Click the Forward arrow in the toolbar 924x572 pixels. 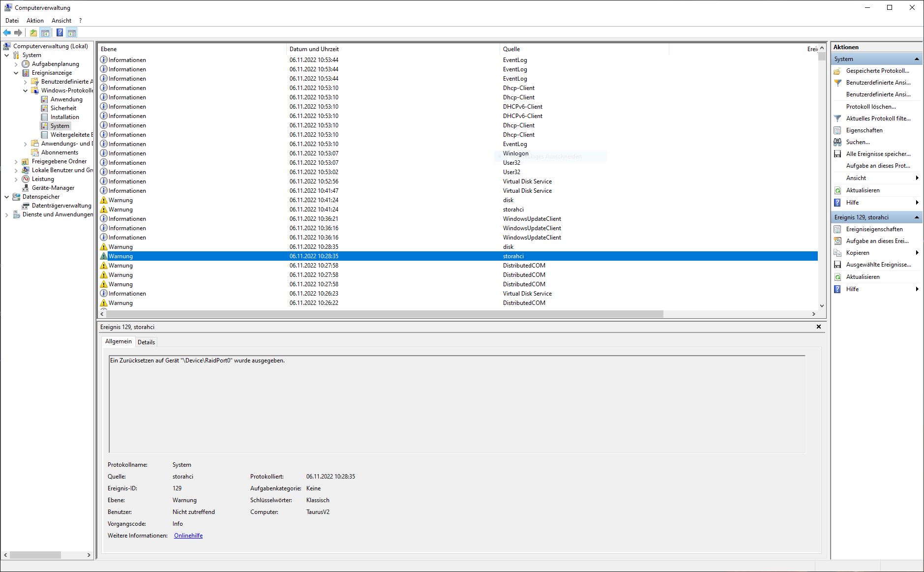click(18, 33)
